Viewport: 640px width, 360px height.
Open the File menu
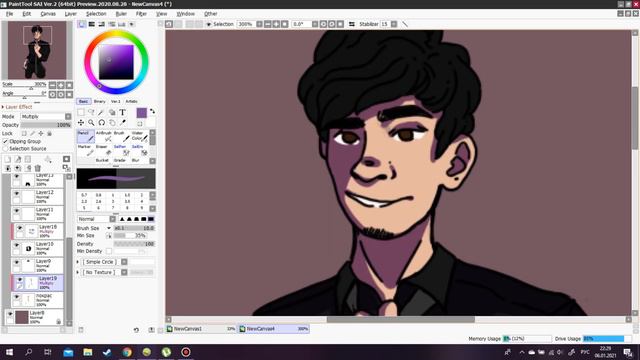tap(9, 14)
